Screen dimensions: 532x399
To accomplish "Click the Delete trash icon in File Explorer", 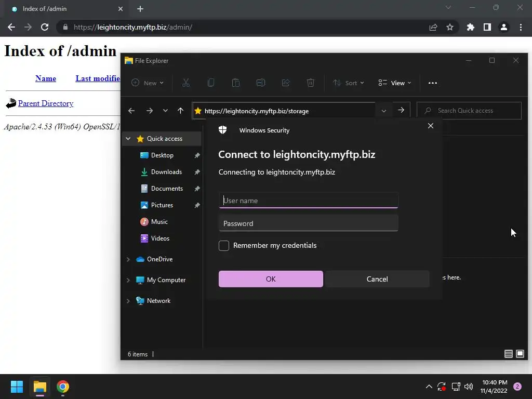I will 311,83.
